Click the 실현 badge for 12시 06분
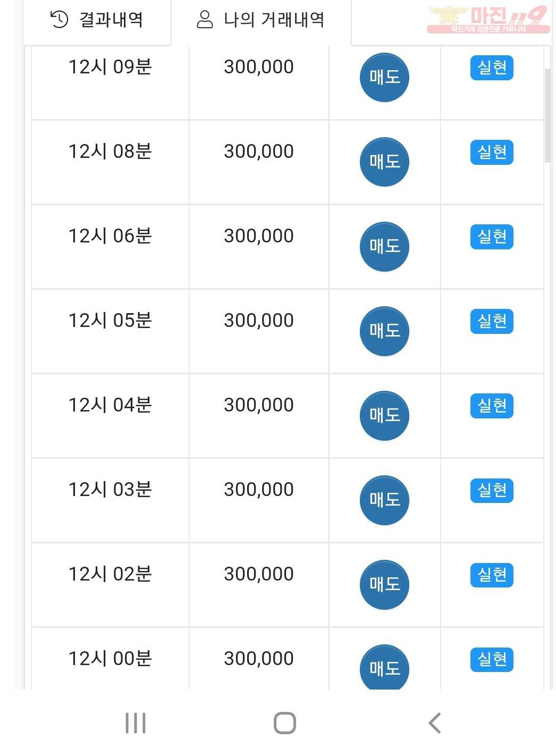This screenshot has width=556, height=756. point(492,237)
